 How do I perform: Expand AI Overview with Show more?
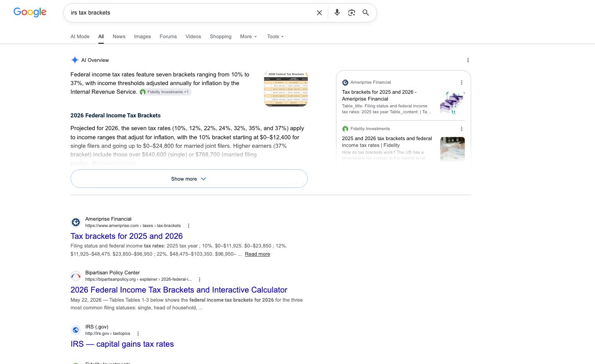click(189, 179)
